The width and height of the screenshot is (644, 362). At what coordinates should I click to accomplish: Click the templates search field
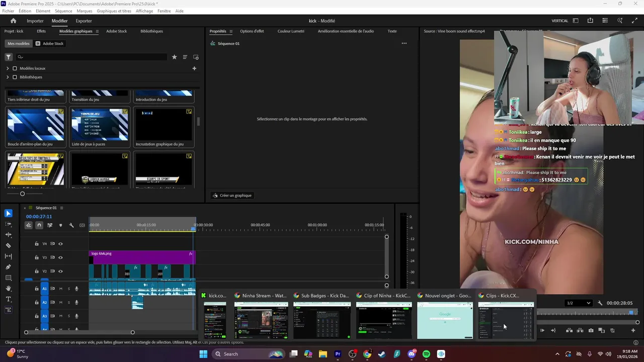92,57
